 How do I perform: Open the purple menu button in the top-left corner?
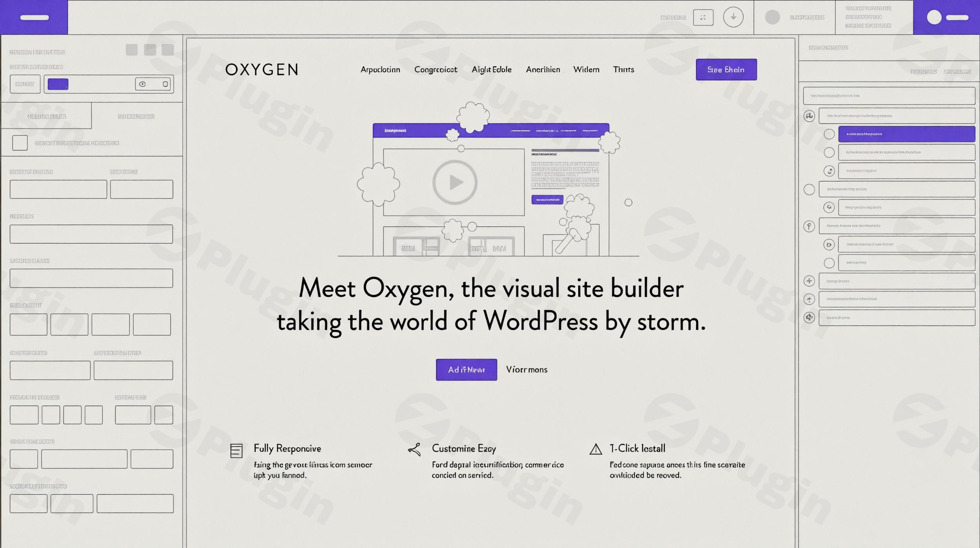[34, 17]
